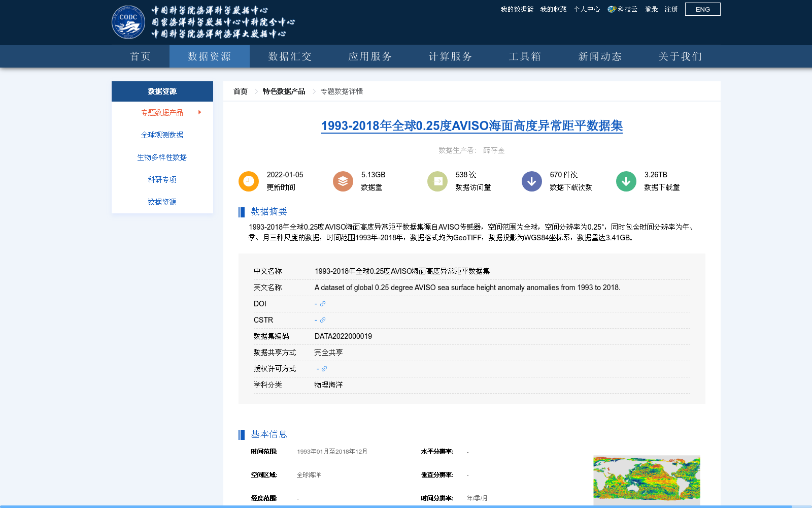812x508 pixels.
Task: Click the dataset title heading link
Action: coord(472,125)
